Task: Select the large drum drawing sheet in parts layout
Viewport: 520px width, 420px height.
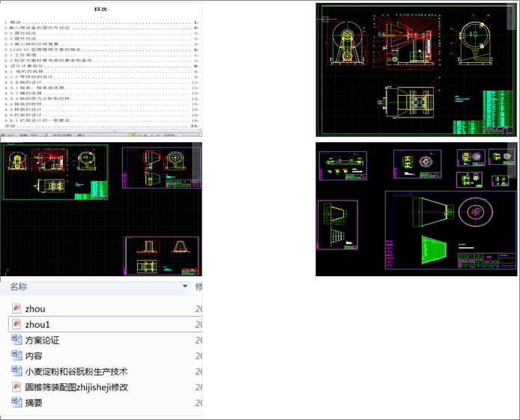Action: (450, 230)
